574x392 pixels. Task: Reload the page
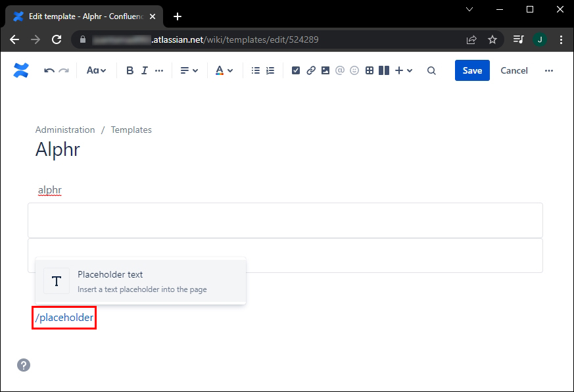coord(57,39)
